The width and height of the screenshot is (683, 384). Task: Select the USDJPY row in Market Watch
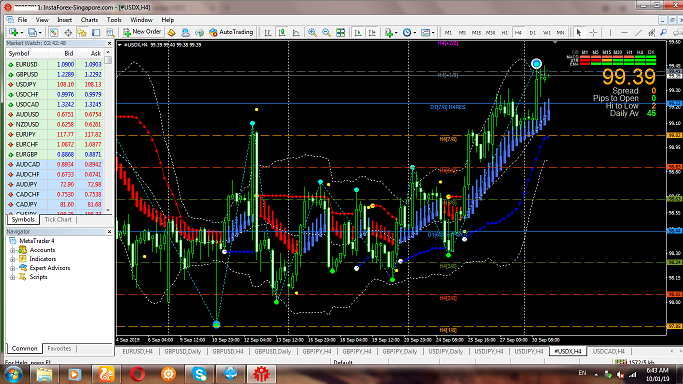point(54,84)
